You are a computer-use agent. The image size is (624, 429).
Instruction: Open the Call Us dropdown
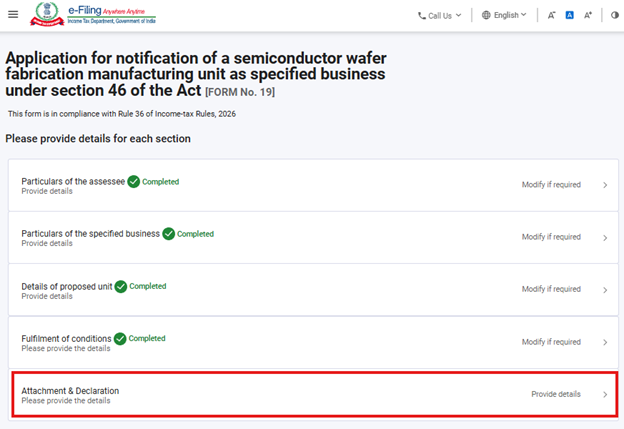[x=440, y=15]
